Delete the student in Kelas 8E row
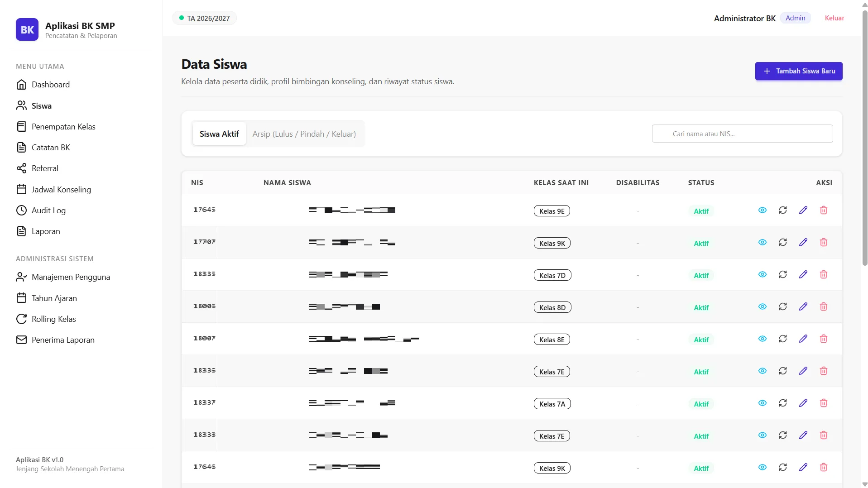Image resolution: width=868 pixels, height=488 pixels. [824, 339]
